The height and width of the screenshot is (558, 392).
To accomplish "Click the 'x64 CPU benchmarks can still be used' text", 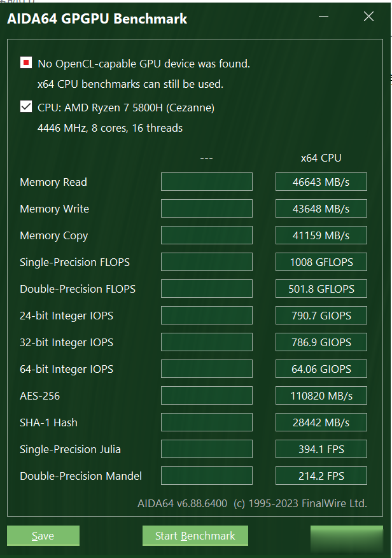I will click(130, 84).
